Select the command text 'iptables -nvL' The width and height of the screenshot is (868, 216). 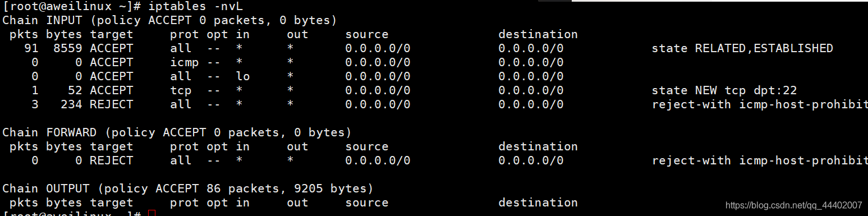pyautogui.click(x=196, y=6)
